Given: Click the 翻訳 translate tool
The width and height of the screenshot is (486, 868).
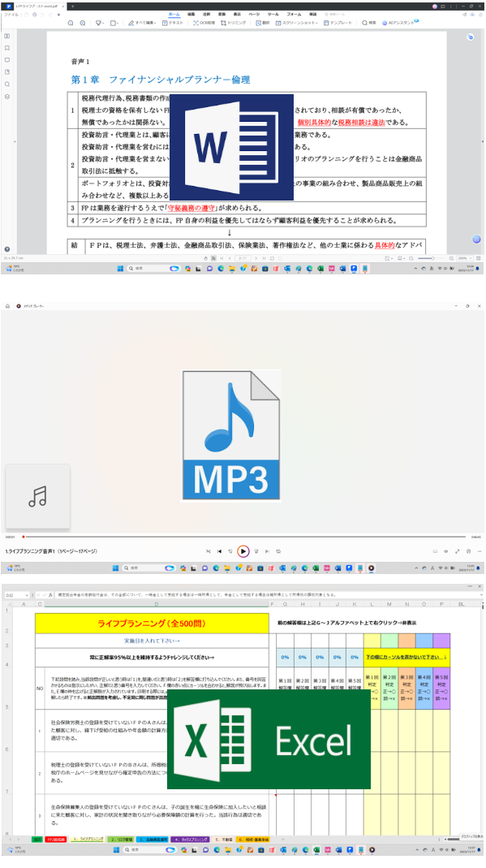Looking at the screenshot, I should tap(263, 23).
